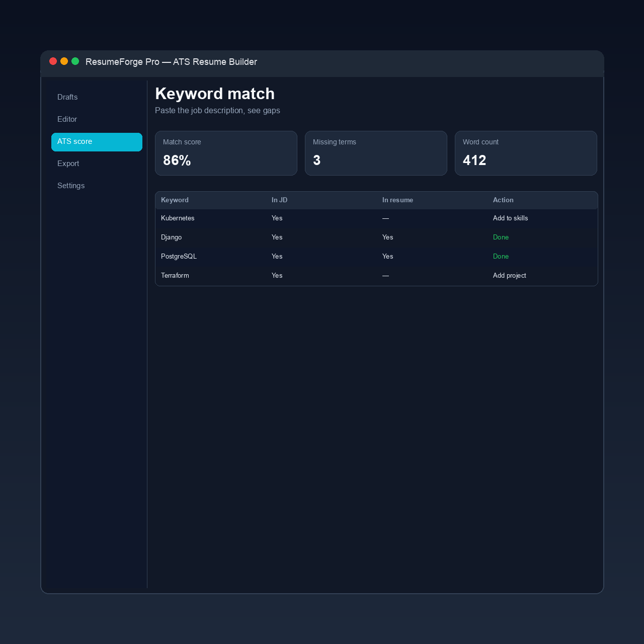Click the Done status in Django row
644x644 pixels.
click(501, 237)
